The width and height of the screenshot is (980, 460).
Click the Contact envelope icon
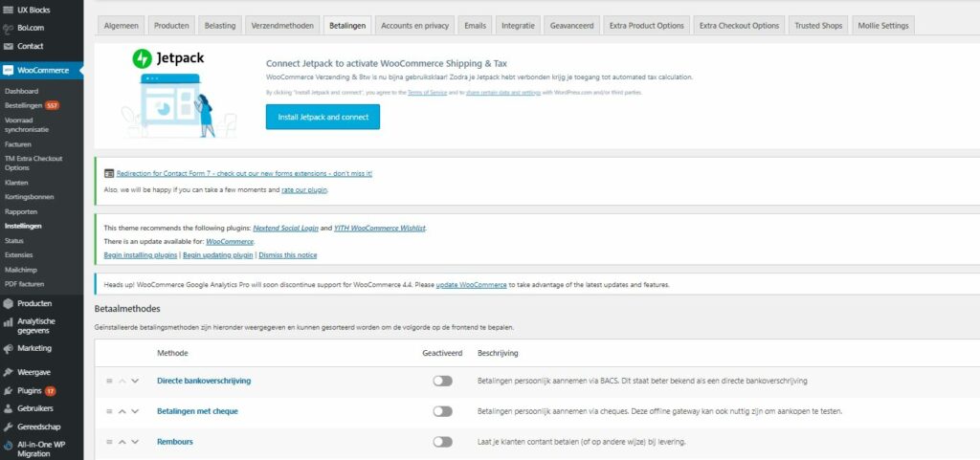coord(8,46)
